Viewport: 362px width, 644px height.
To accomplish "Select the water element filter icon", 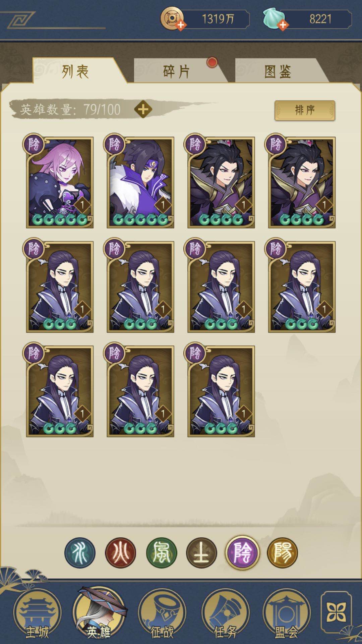I will 80,553.
